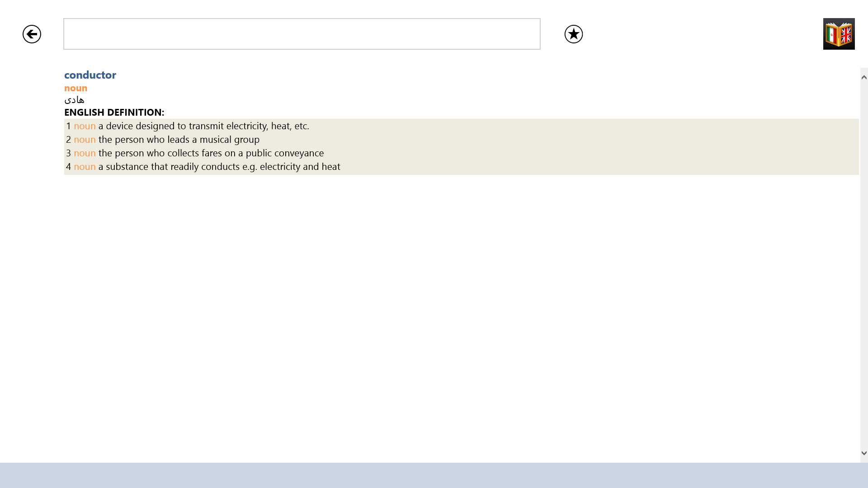Select definition about leading a musical group
The height and width of the screenshot is (488, 868).
[x=179, y=140]
